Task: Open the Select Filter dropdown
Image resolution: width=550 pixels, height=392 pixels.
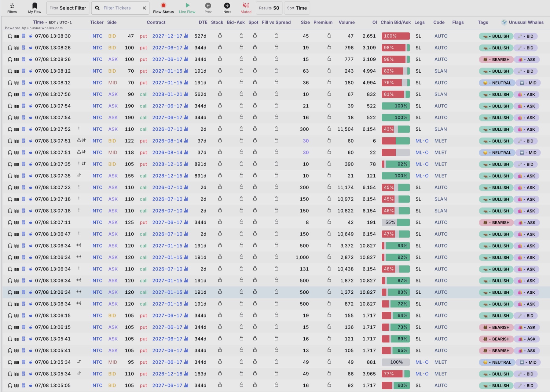Action: [68, 8]
